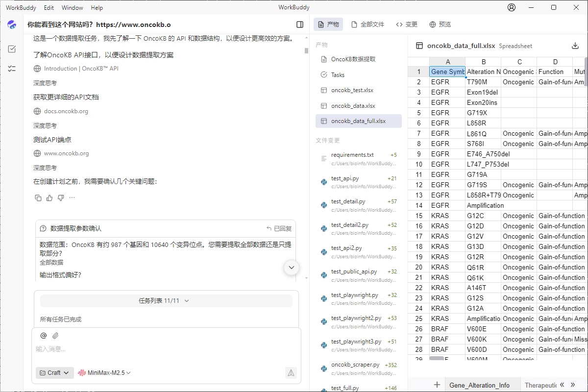This screenshot has width=588, height=392.
Task: Open Tasks in artifacts list
Action: point(359,75)
